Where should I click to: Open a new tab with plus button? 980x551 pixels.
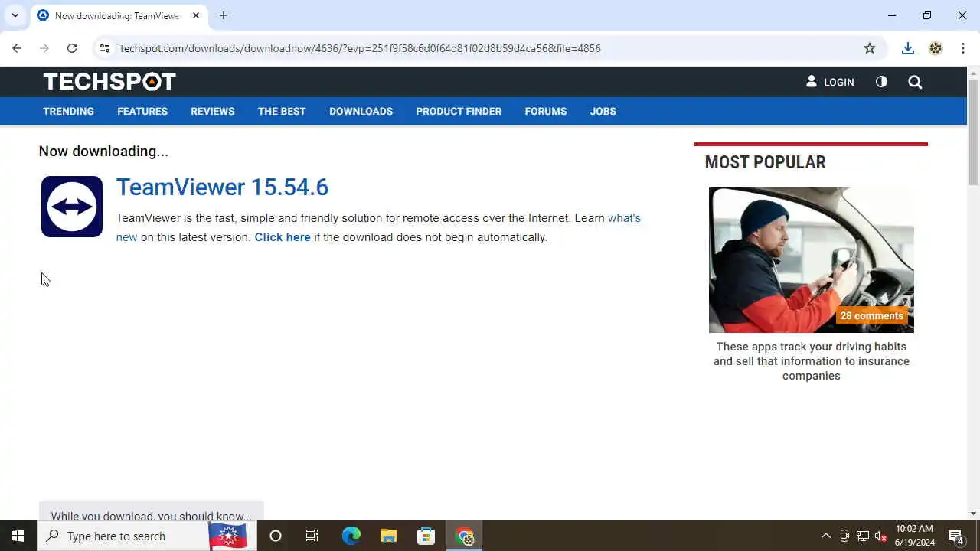coord(224,15)
